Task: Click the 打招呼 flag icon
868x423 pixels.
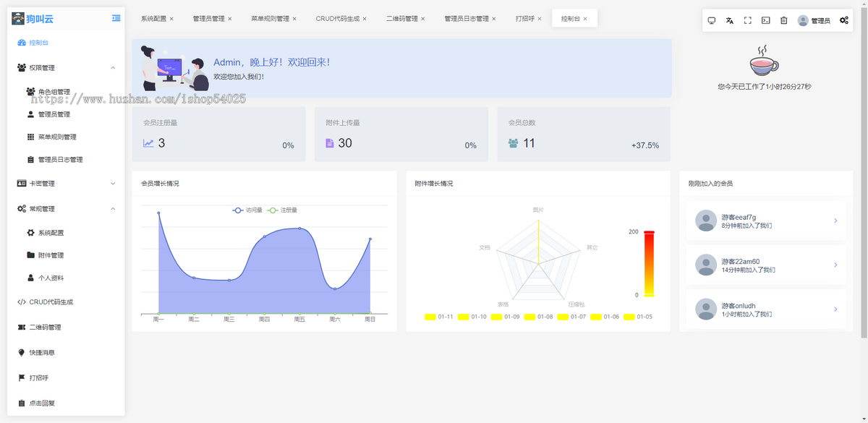Action: [21, 378]
